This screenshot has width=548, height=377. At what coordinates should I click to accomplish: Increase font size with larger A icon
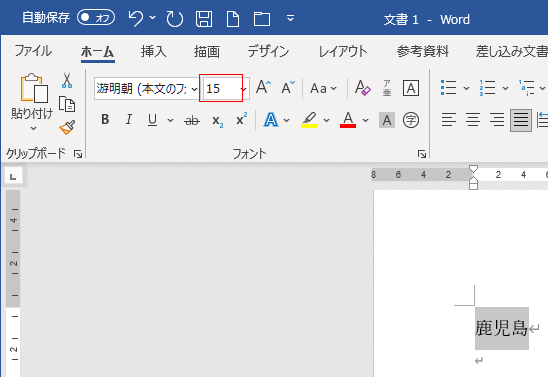tap(263, 87)
